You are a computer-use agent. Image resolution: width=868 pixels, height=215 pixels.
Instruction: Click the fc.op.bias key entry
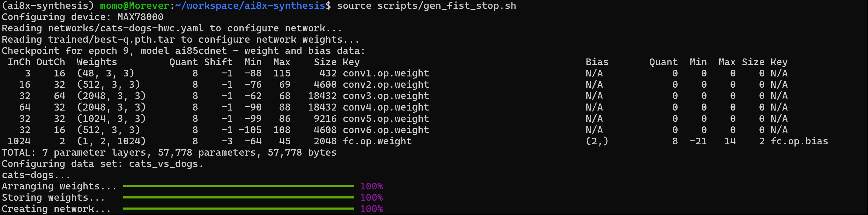coord(799,141)
